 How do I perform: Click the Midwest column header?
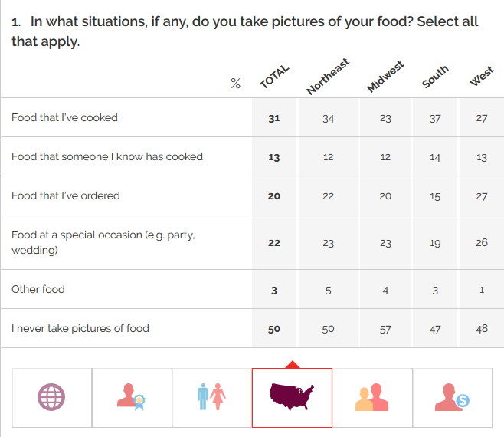pos(385,77)
